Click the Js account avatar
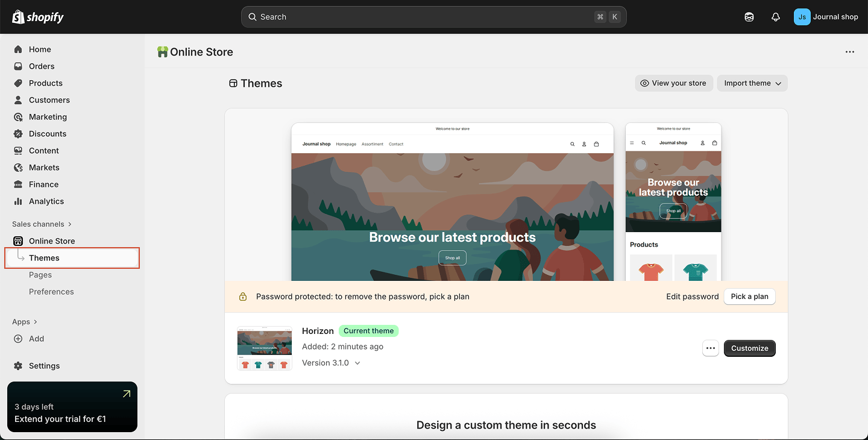 tap(802, 17)
